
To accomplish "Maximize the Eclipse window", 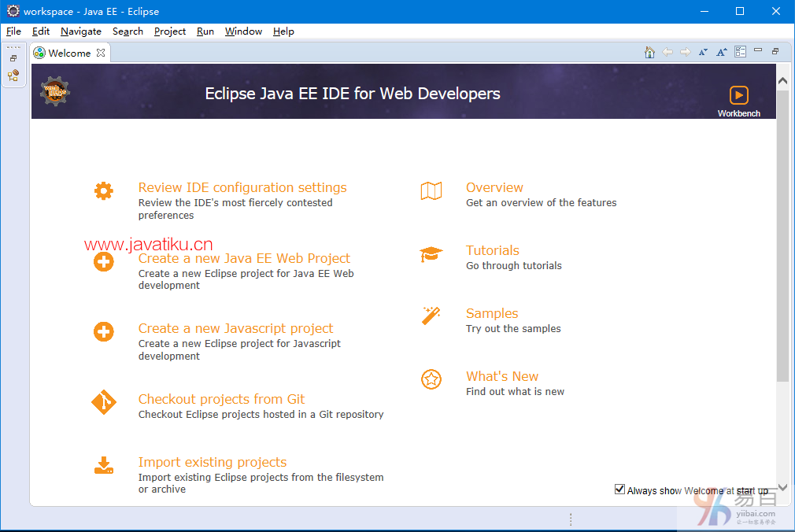I will click(x=740, y=11).
